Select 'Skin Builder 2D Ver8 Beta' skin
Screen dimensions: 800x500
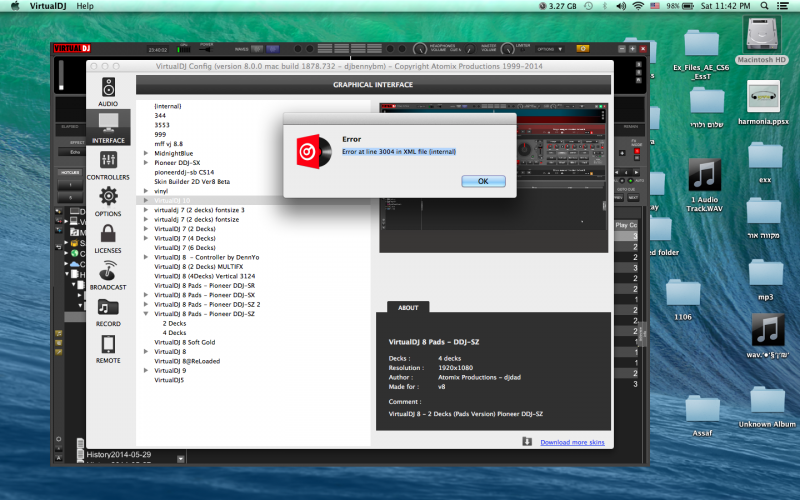[x=192, y=182]
